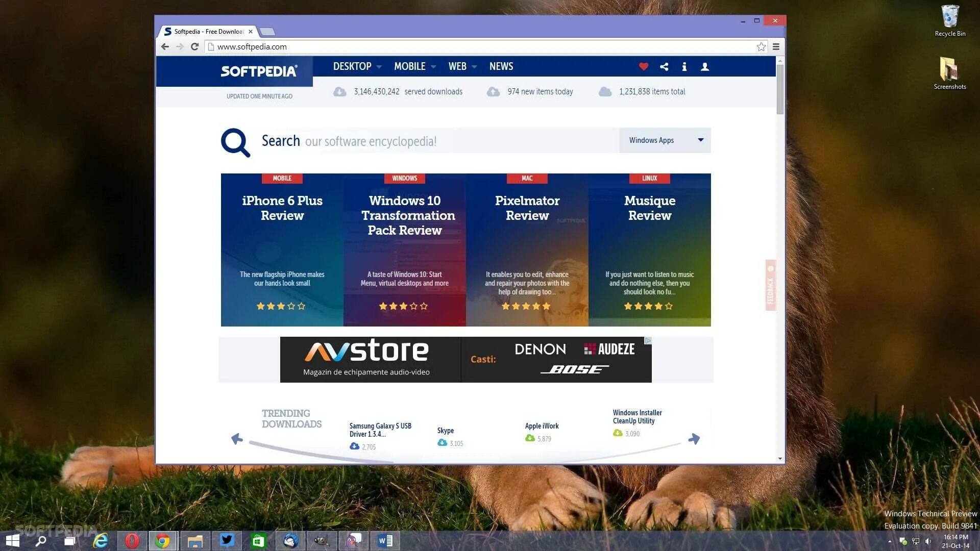The image size is (980, 551).
Task: Expand the MOBILE menu dropdown
Action: [414, 66]
